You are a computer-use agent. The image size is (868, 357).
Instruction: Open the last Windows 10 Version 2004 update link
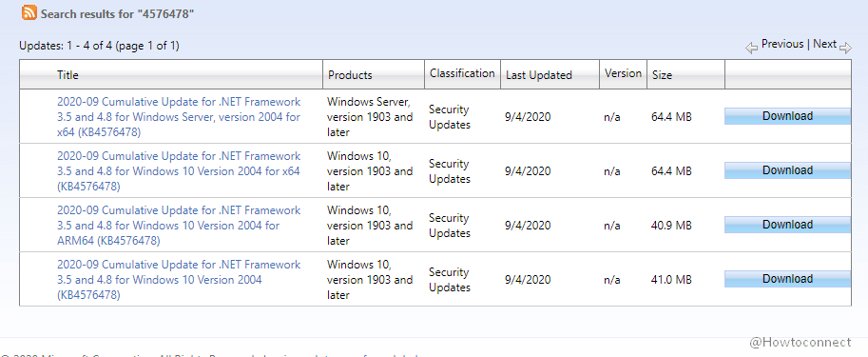(179, 280)
